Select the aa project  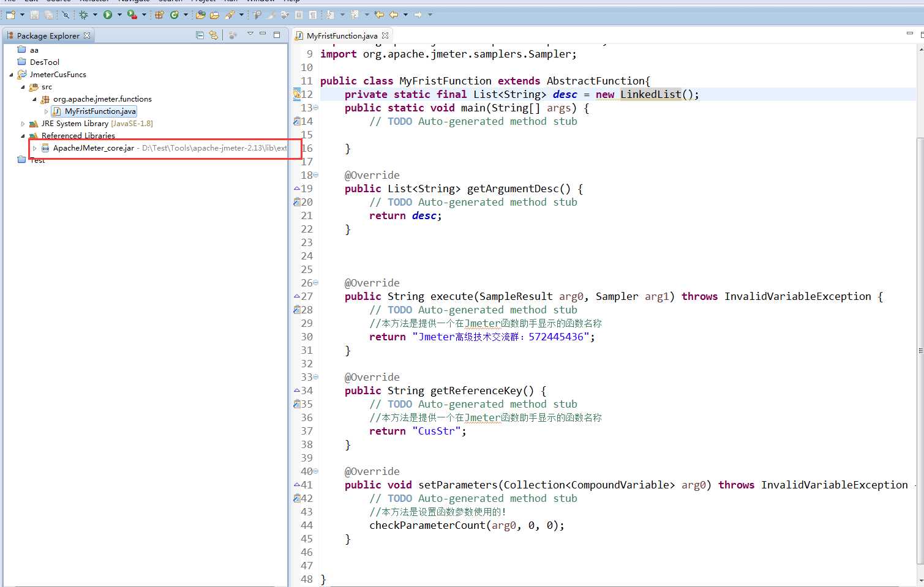pyautogui.click(x=34, y=50)
